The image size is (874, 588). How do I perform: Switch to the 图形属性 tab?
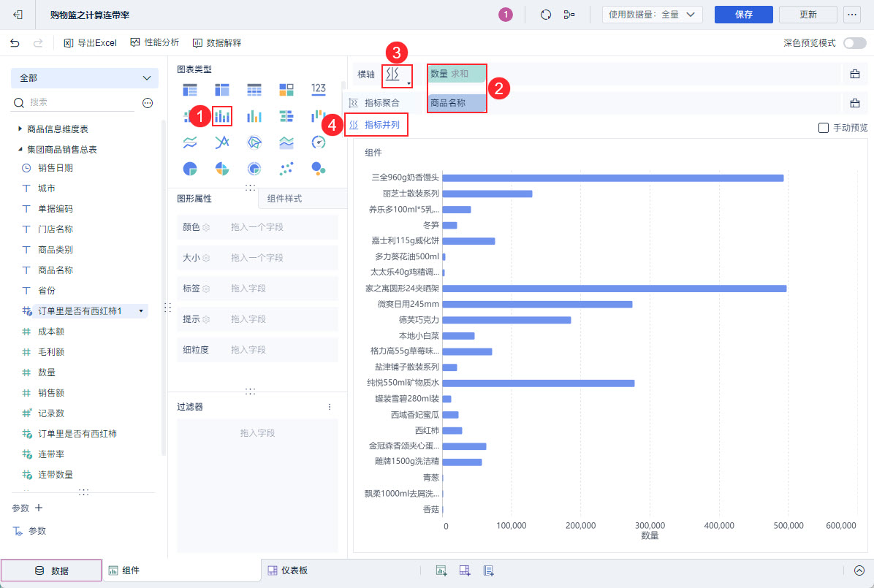194,199
